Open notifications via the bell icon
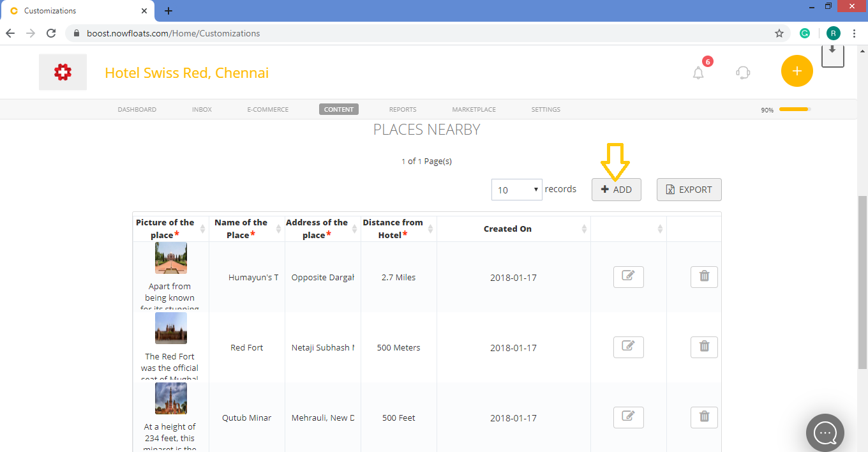Screen dimensions: 868x452 coord(698,72)
